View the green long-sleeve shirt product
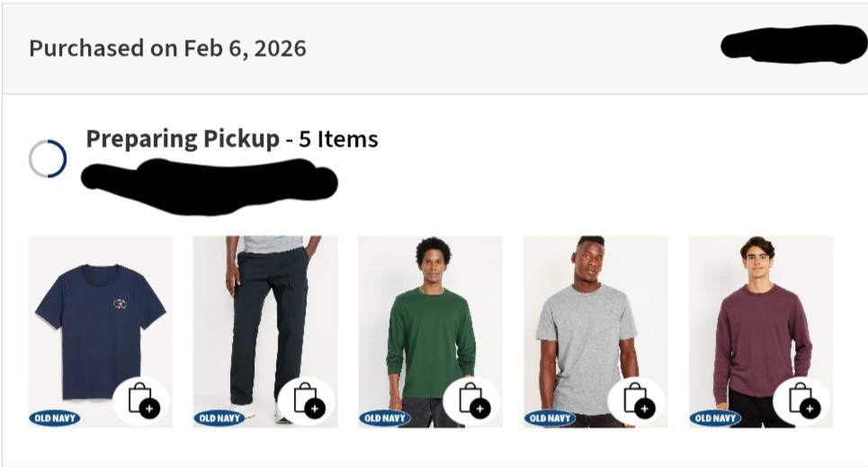The height and width of the screenshot is (467, 868). point(430,315)
